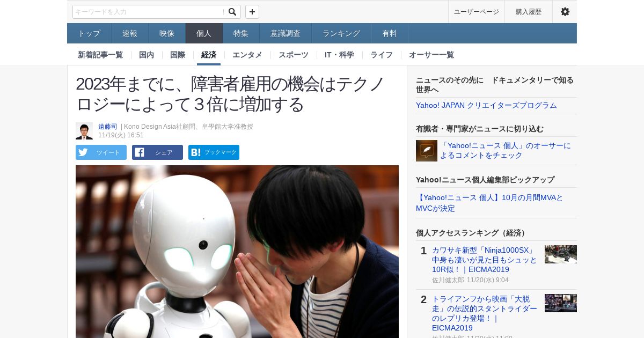Click the 11/19(火) 16:51 timestamp
Screen dimensions: 644x338
pyautogui.click(x=121, y=135)
